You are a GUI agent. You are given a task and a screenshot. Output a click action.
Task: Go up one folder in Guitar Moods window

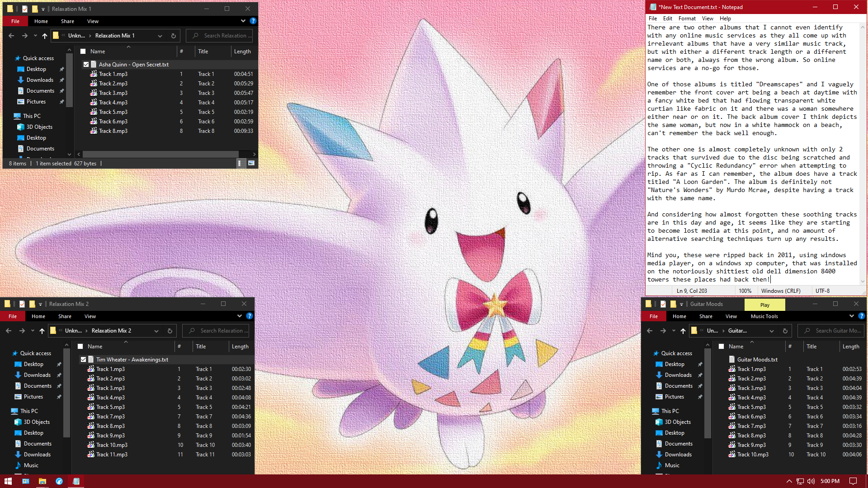coord(683,331)
